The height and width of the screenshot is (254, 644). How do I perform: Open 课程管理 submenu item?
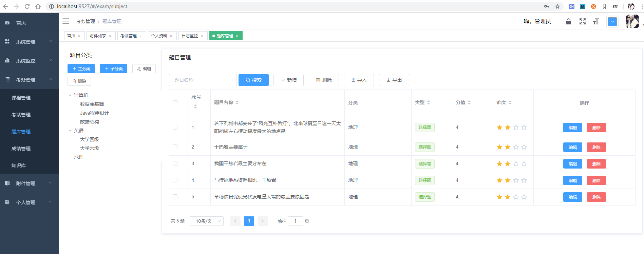pyautogui.click(x=30, y=98)
